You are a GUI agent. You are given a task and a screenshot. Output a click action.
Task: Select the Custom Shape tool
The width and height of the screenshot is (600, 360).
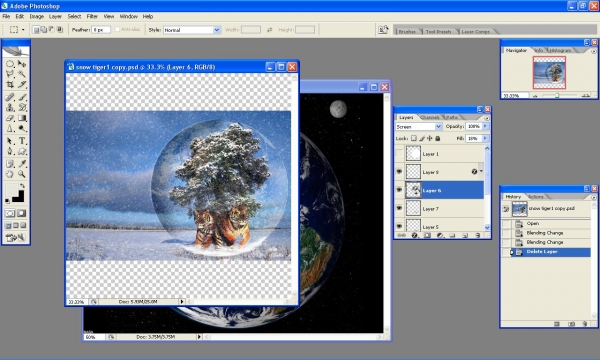click(22, 151)
